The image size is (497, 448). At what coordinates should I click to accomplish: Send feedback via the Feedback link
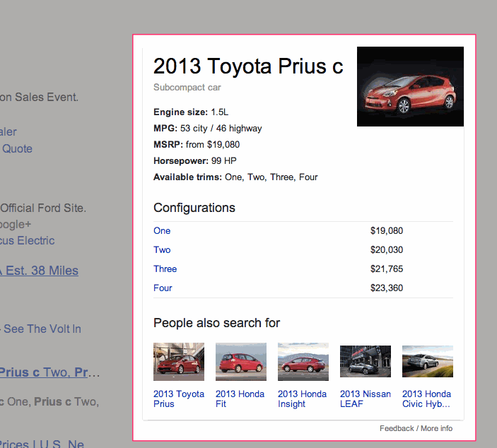[x=397, y=428]
